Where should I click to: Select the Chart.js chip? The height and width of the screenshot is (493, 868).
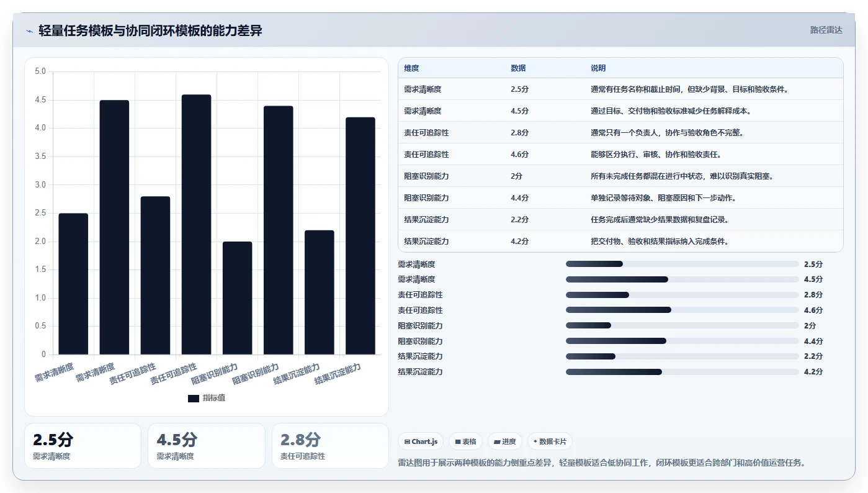tap(421, 441)
